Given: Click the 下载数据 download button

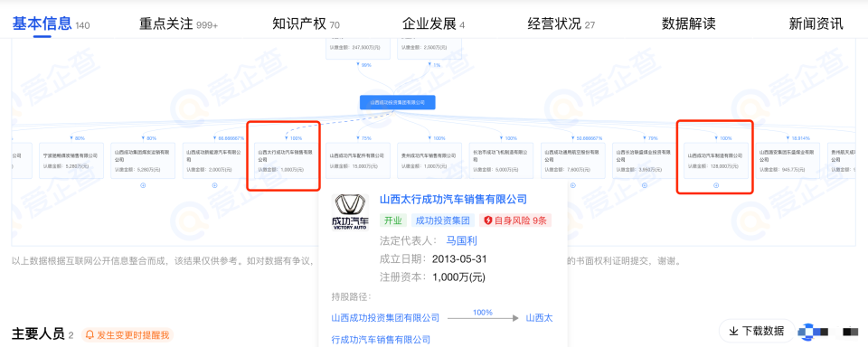Looking at the screenshot, I should (757, 331).
